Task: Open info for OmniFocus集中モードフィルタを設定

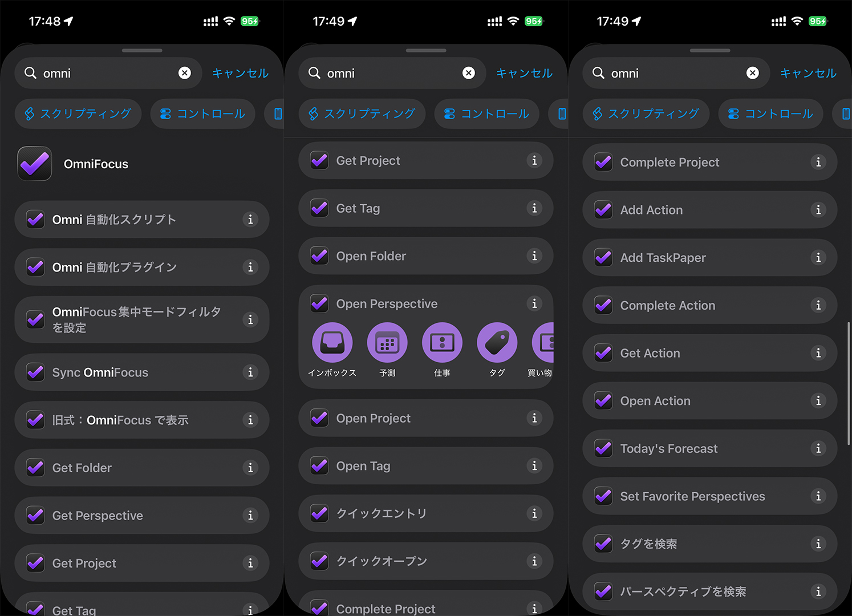Action: [x=250, y=319]
